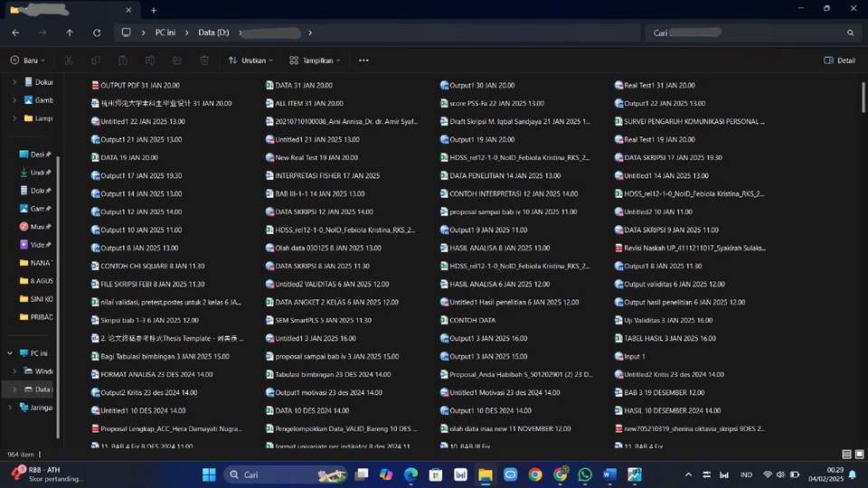The height and width of the screenshot is (488, 868).
Task: Expand the Jaringan network node
Action: (x=10, y=408)
